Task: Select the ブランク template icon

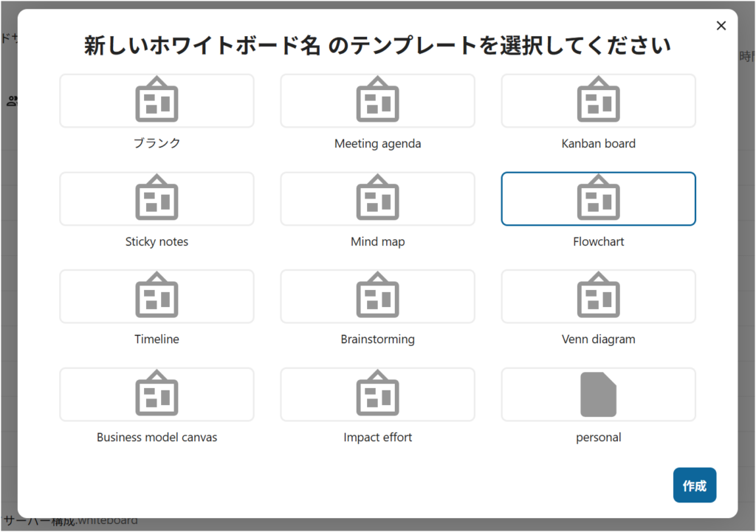Action: click(x=157, y=100)
